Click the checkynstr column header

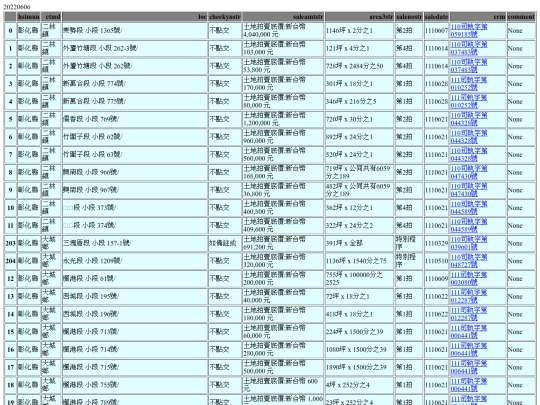(x=225, y=17)
